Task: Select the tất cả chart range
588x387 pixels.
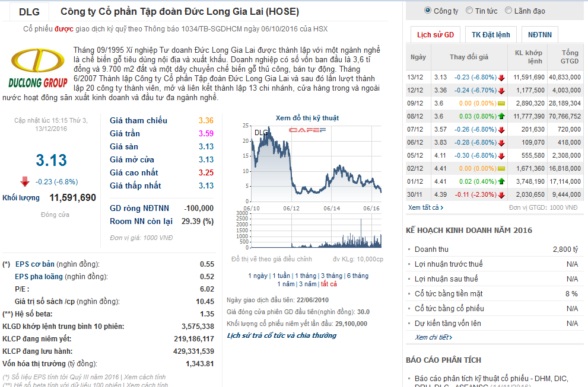Action: pos(329,284)
